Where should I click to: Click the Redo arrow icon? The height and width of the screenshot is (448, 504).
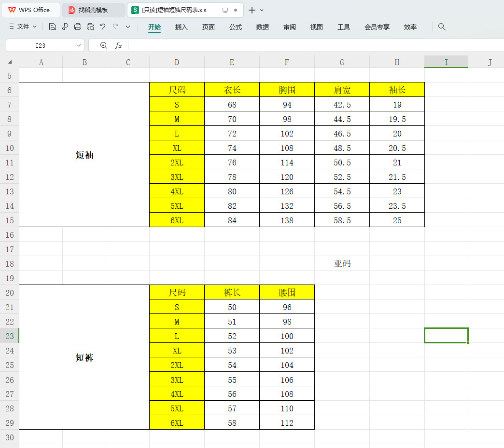click(x=115, y=27)
